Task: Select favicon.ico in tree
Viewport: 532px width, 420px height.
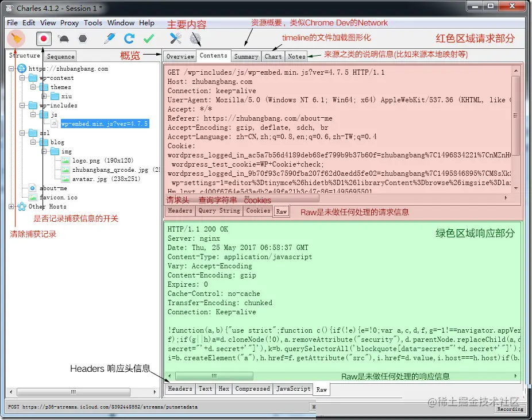Action: (59, 197)
